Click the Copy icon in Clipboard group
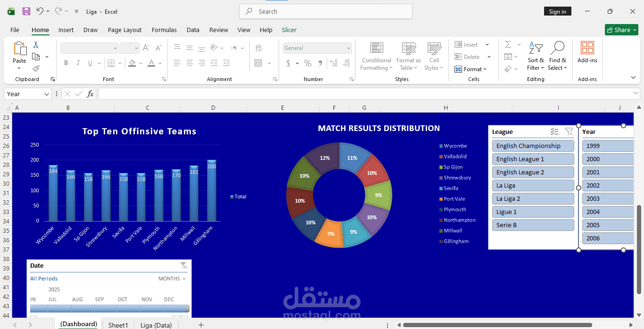Image resolution: width=644 pixels, height=329 pixels. click(36, 57)
